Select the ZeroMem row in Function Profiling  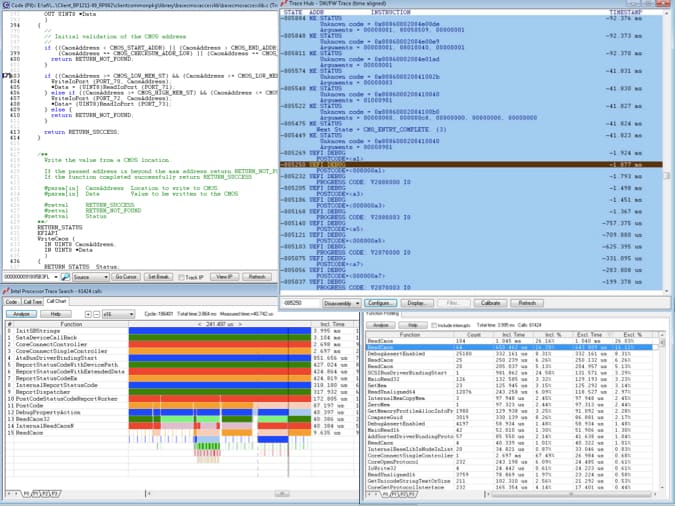(x=510, y=405)
